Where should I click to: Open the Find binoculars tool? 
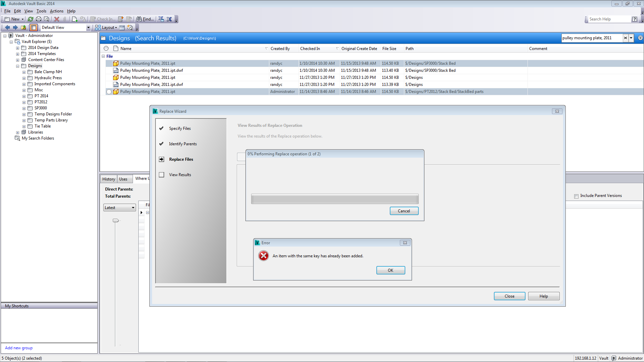click(x=145, y=19)
